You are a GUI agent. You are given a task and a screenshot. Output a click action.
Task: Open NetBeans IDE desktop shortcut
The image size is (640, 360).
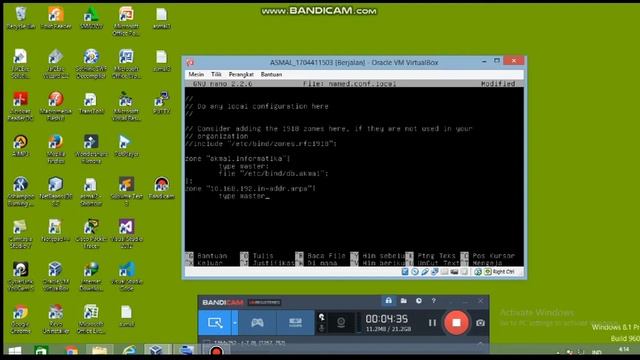[x=56, y=191]
